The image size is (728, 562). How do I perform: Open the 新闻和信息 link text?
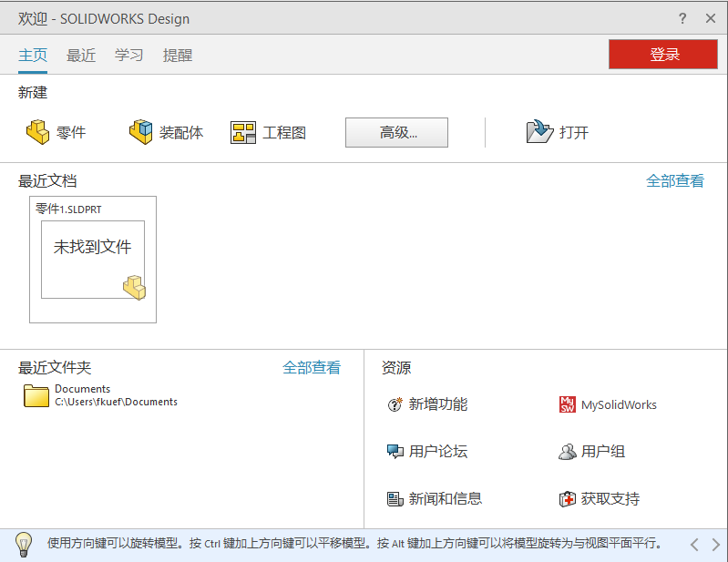[x=446, y=499]
